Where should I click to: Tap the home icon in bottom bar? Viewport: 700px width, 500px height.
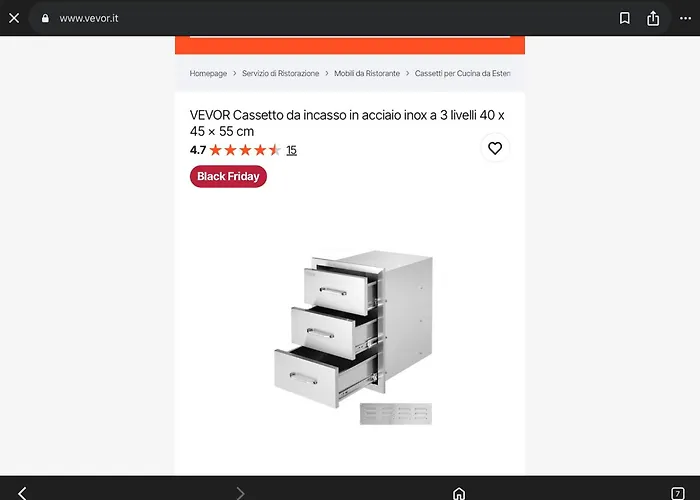[x=459, y=493]
